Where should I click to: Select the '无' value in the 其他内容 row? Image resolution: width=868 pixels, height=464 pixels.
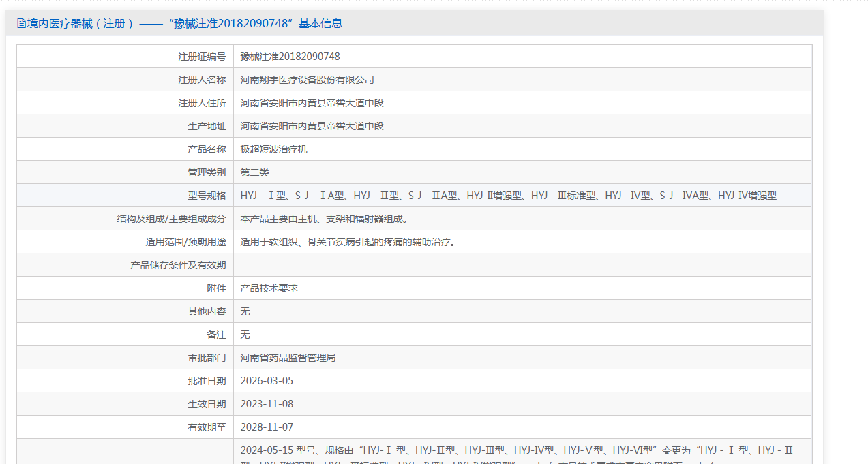pyautogui.click(x=245, y=311)
